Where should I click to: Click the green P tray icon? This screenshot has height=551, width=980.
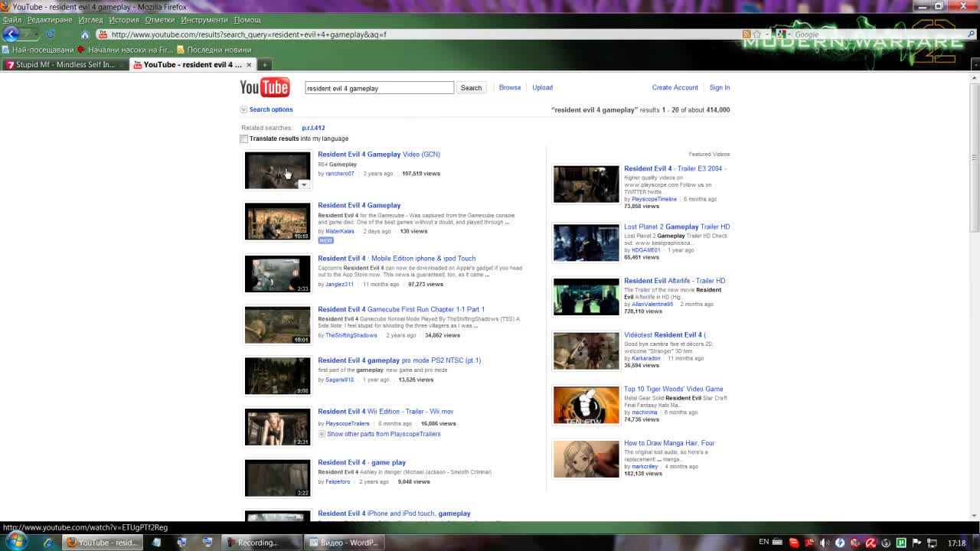(901, 543)
